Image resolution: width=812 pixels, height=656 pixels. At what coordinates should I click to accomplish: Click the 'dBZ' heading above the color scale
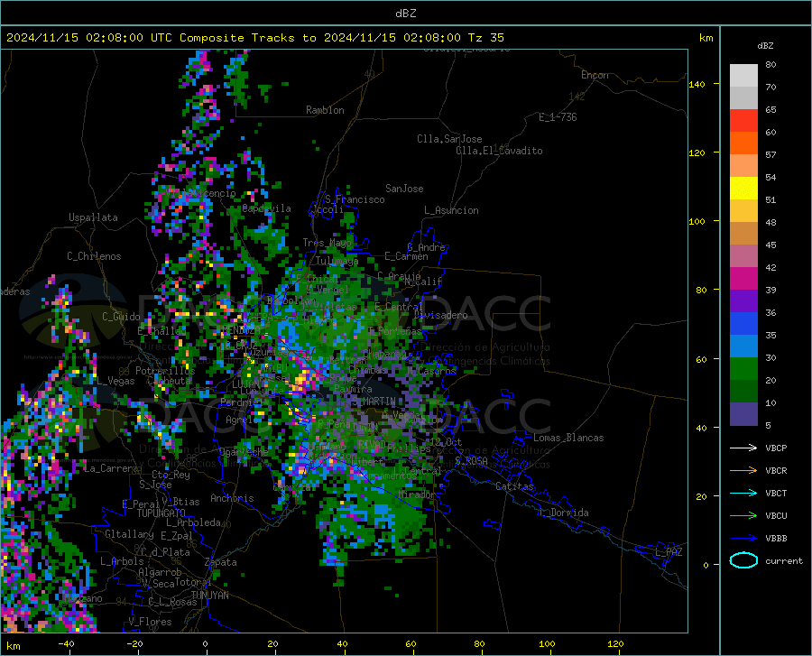[x=765, y=45]
